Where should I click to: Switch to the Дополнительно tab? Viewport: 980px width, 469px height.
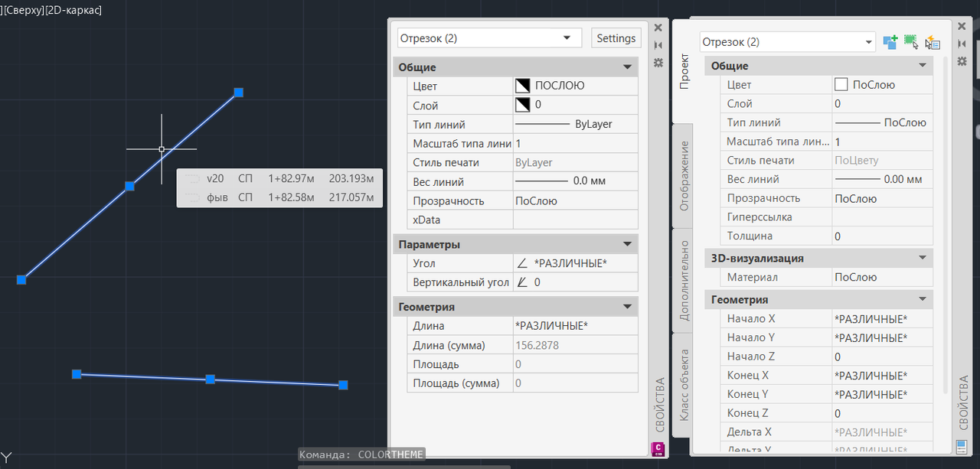pos(683,281)
